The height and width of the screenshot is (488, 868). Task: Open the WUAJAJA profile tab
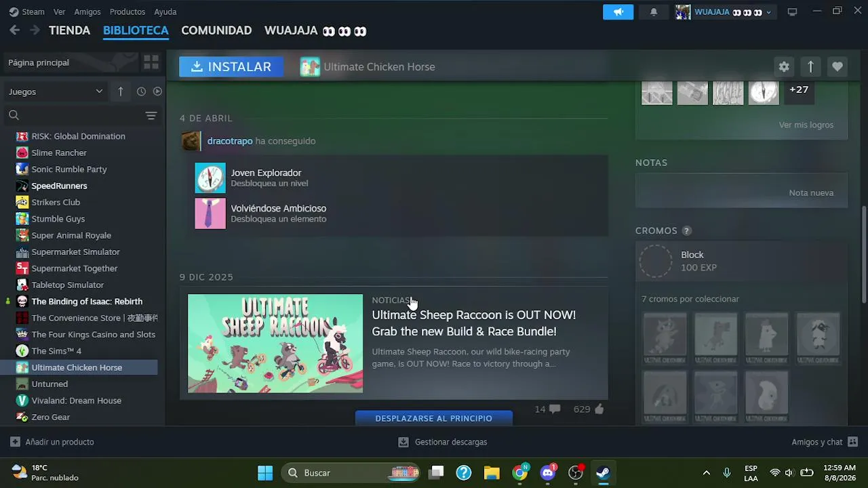(x=315, y=30)
